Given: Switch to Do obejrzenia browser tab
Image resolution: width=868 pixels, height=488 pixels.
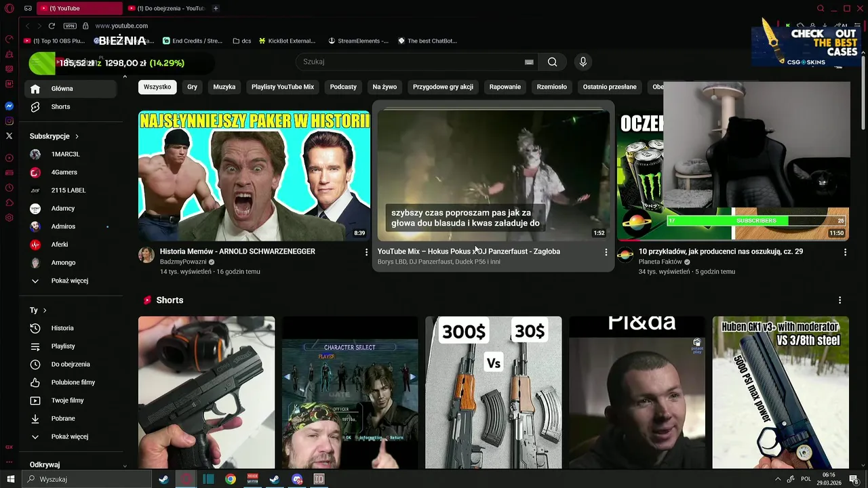Looking at the screenshot, I should [167, 8].
